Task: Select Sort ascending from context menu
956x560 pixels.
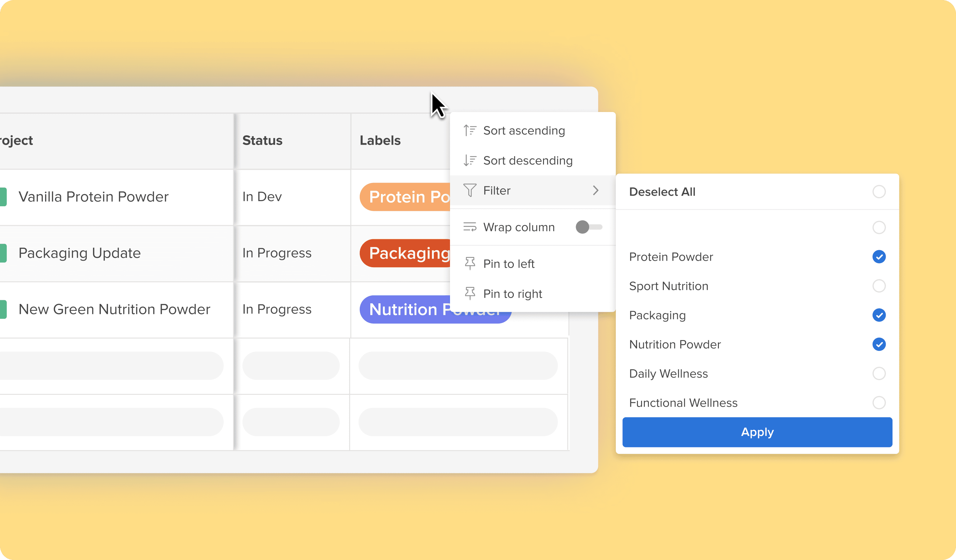Action: [524, 131]
